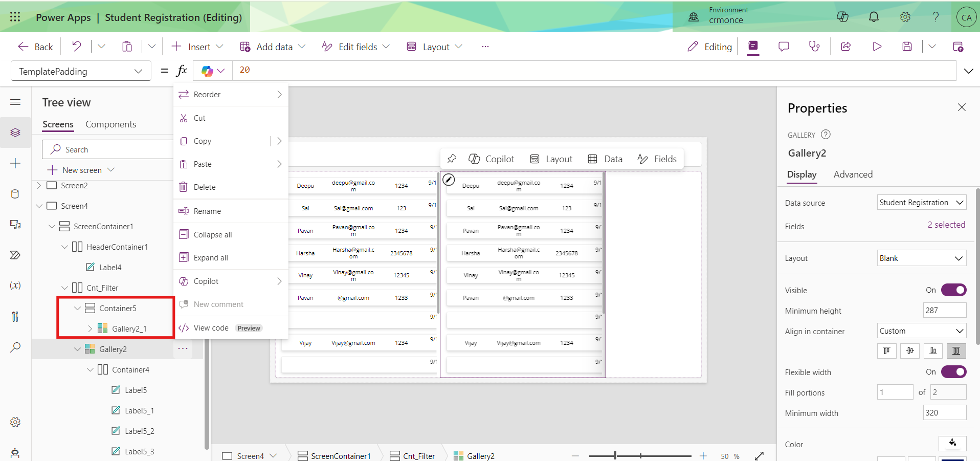Open the Data source dropdown
This screenshot has width=980, height=461.
(x=922, y=203)
